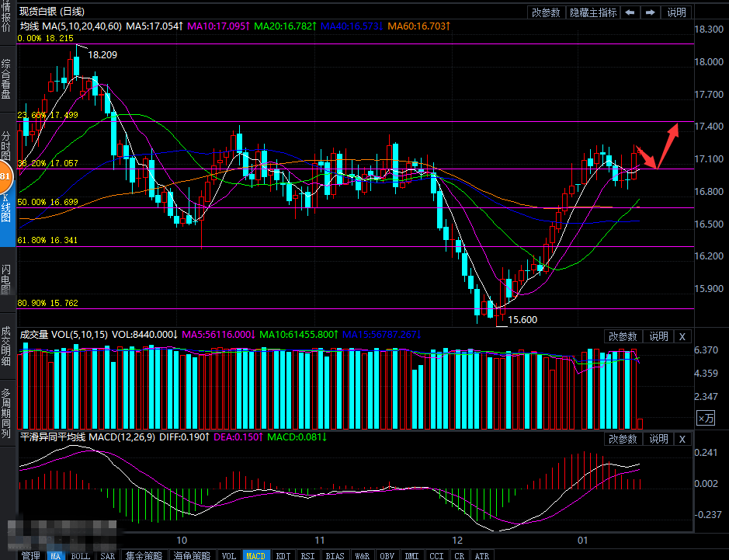The height and width of the screenshot is (560, 729).
Task: Select the KDJ indicator tab
Action: click(283, 555)
